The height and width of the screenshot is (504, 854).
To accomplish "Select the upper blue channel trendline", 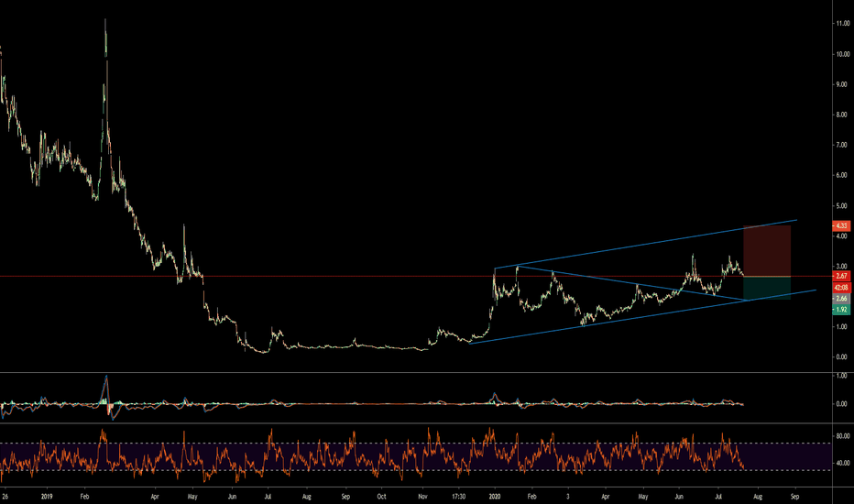I will (645, 244).
